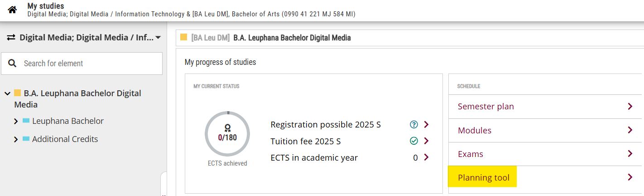Click the question mark icon for Registration

[x=413, y=124]
